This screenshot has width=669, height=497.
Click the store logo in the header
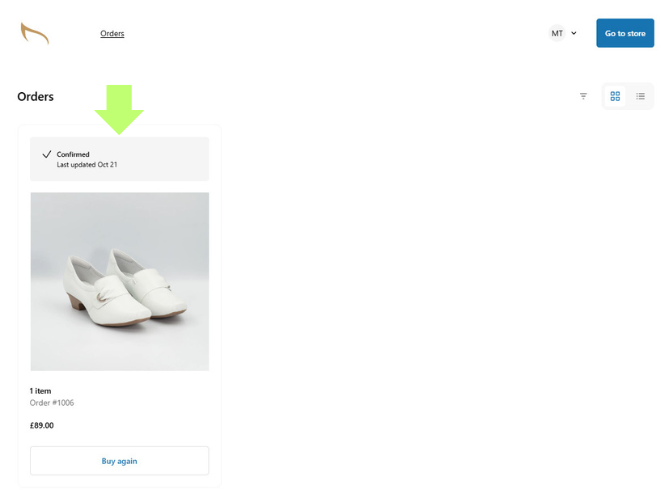(x=35, y=34)
